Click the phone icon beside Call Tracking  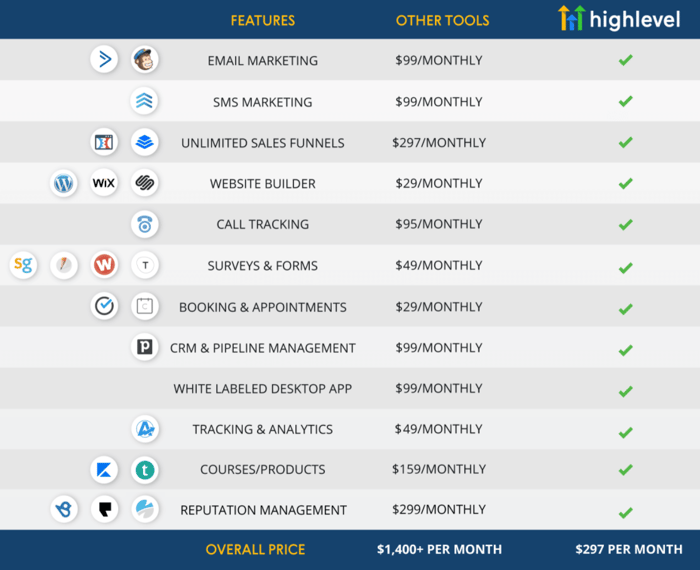pos(145,225)
